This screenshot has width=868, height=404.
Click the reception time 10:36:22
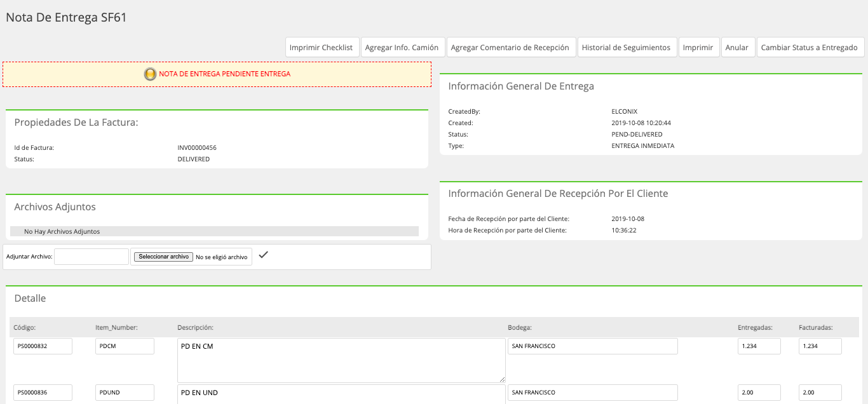pos(624,231)
